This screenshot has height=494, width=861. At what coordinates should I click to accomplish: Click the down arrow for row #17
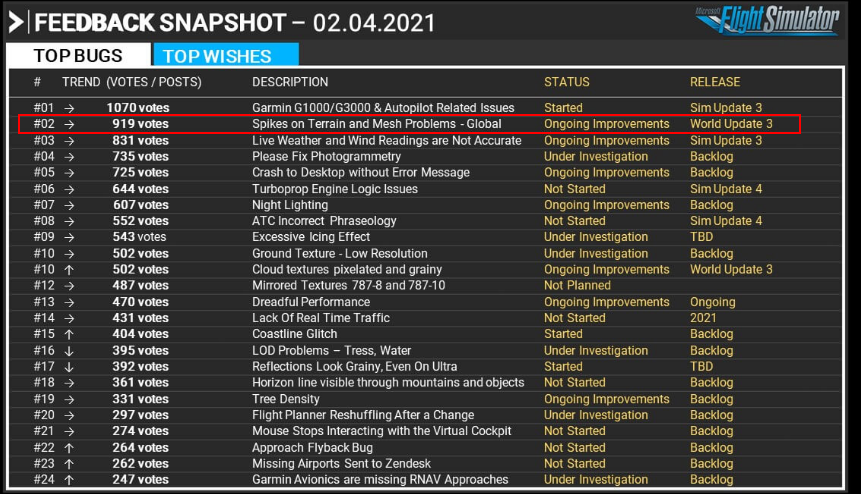(x=69, y=367)
